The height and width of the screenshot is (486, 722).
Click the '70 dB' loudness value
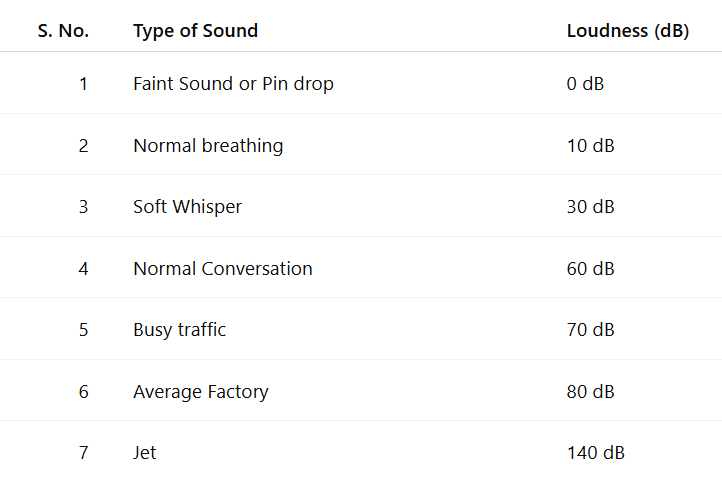point(590,330)
